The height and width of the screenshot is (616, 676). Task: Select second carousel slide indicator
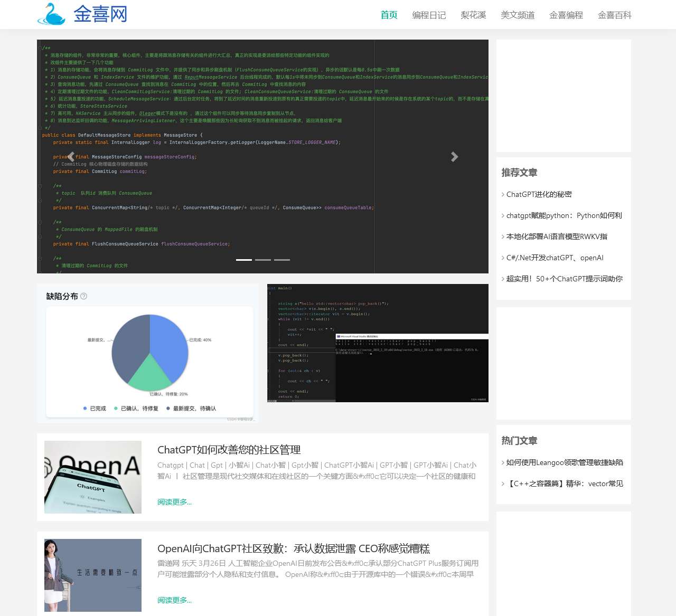263,260
